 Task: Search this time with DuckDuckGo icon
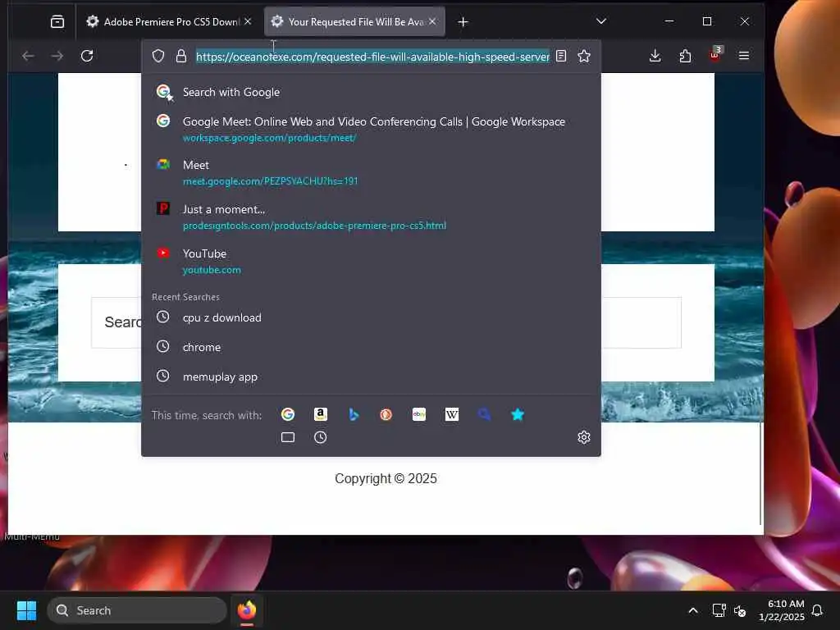click(x=386, y=414)
